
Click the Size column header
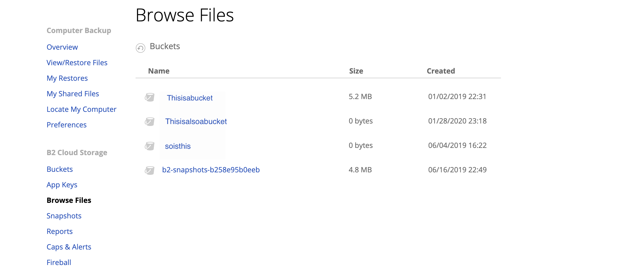pos(356,71)
